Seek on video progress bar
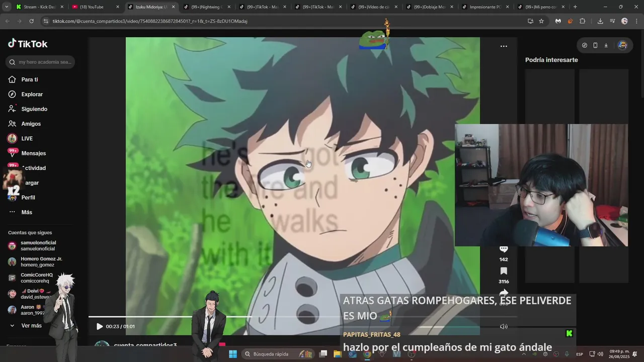This screenshot has height=362, width=644. click(302, 317)
